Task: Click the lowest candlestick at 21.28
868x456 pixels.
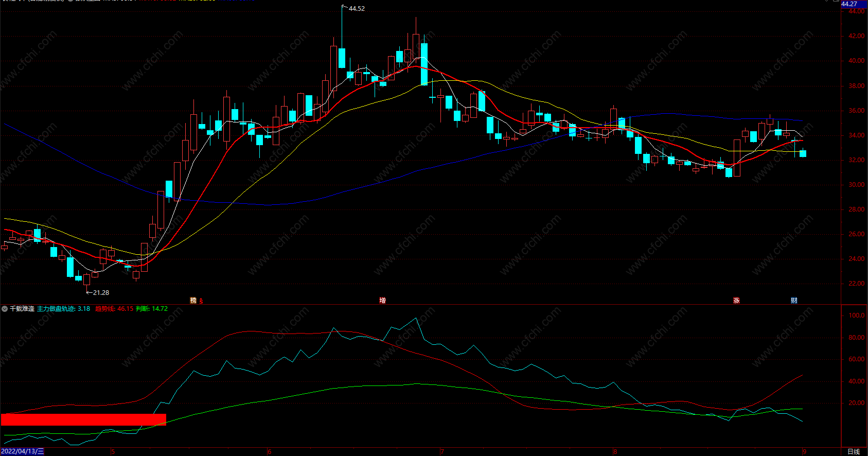Action: tap(86, 279)
